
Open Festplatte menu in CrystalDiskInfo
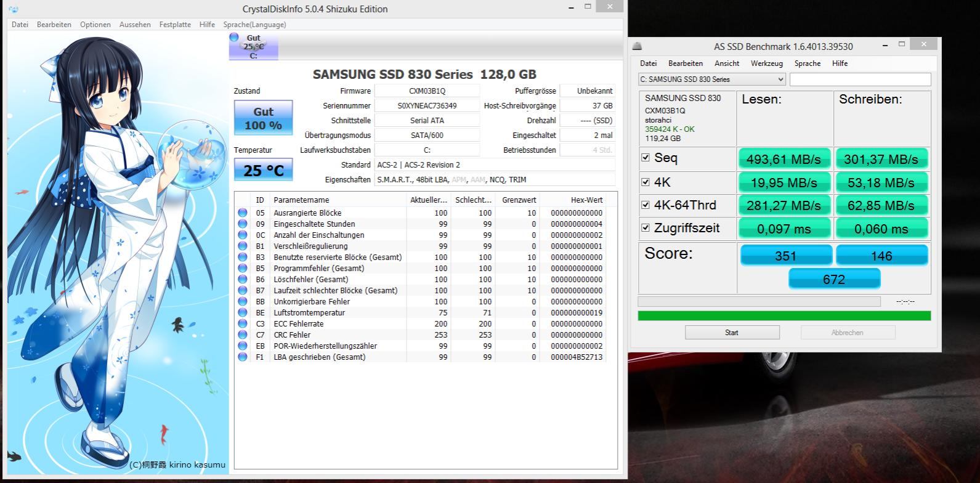(x=175, y=25)
